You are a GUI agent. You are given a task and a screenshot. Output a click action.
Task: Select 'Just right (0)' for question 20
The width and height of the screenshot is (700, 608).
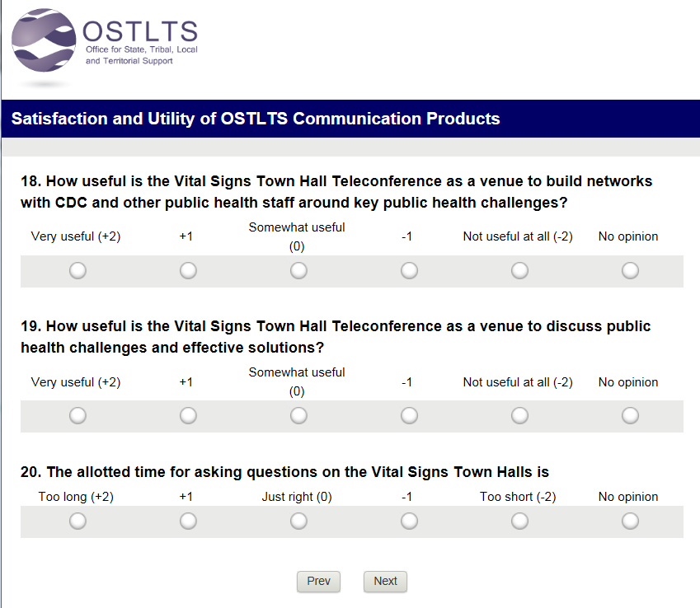click(298, 521)
